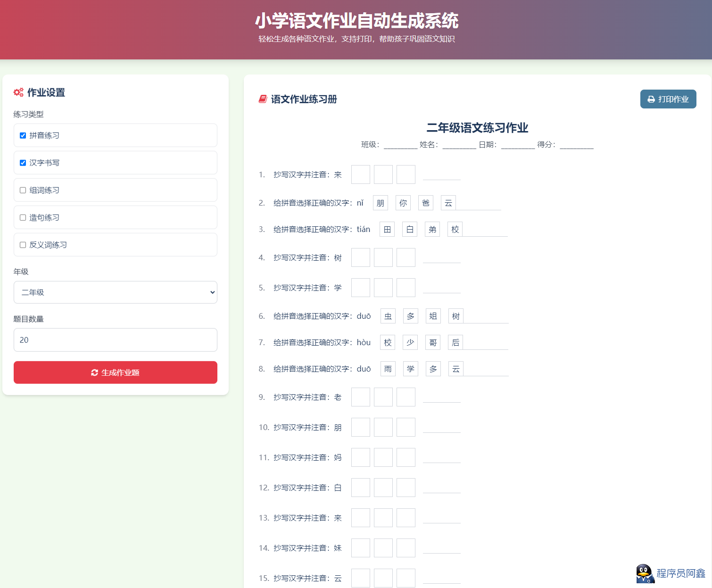Click second writing box for question 13 来
This screenshot has height=588, width=712.
click(x=383, y=518)
